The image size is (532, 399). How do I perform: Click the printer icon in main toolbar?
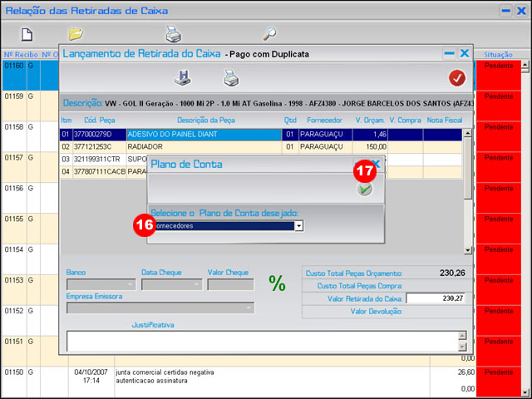coord(173,34)
